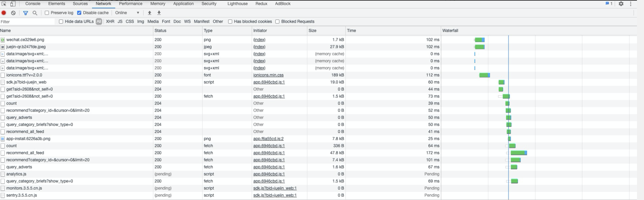Image resolution: width=644 pixels, height=200 pixels.
Task: Filter requests by WS type
Action: tap(187, 21)
